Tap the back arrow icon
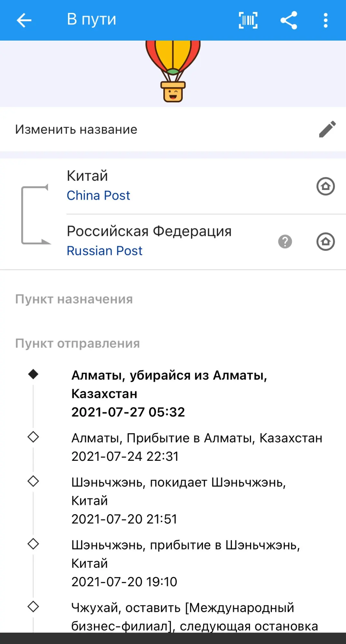Screen dimensions: 346x644 (x=24, y=20)
